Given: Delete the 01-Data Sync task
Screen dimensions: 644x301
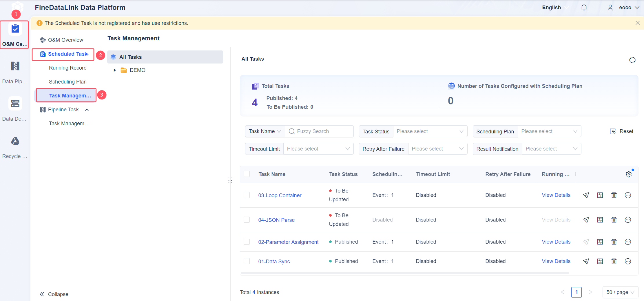Looking at the screenshot, I should click(x=614, y=261).
